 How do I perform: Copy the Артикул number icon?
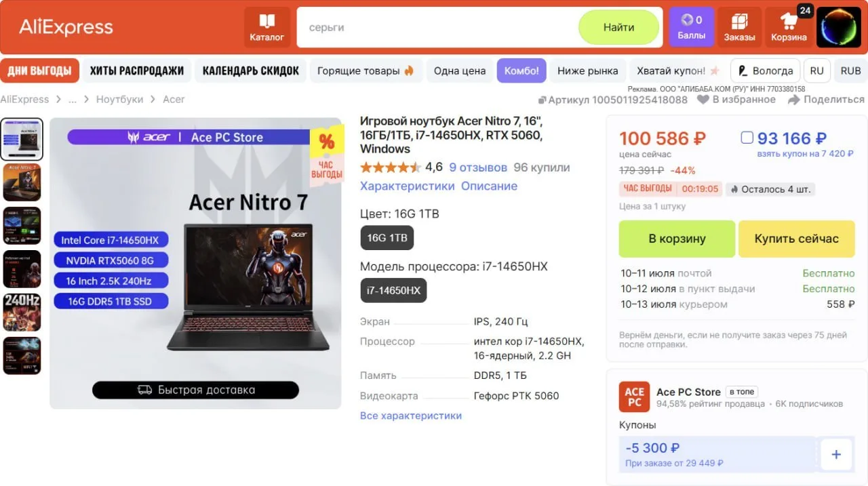coord(542,100)
